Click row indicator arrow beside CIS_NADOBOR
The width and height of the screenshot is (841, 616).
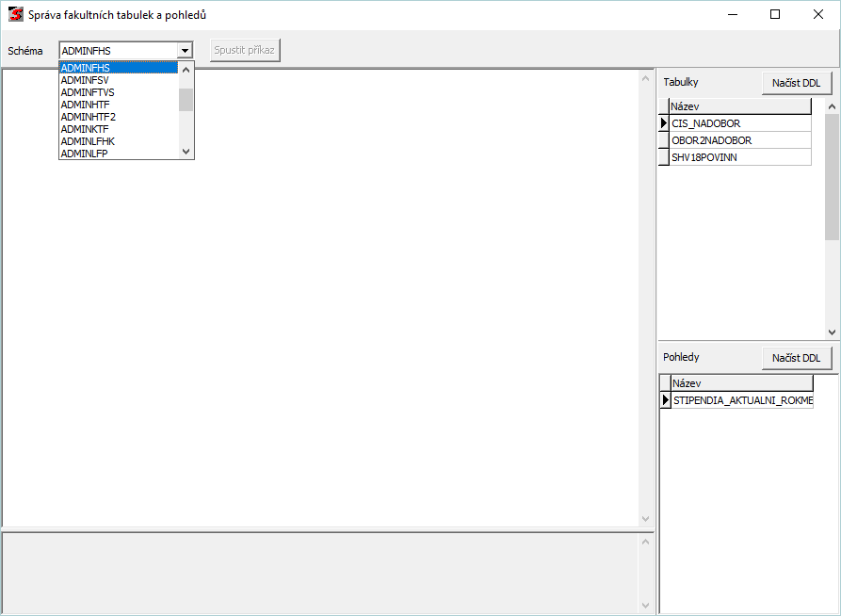point(663,123)
